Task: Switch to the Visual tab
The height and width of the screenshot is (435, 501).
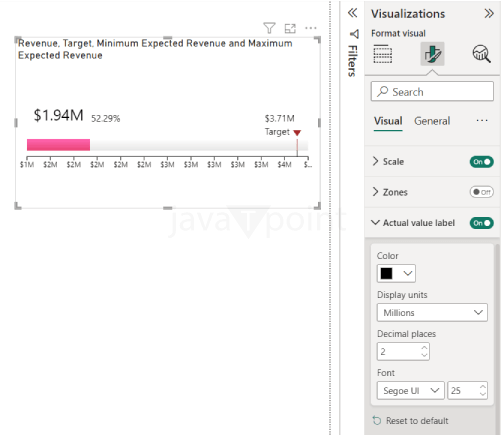Action: [x=388, y=121]
